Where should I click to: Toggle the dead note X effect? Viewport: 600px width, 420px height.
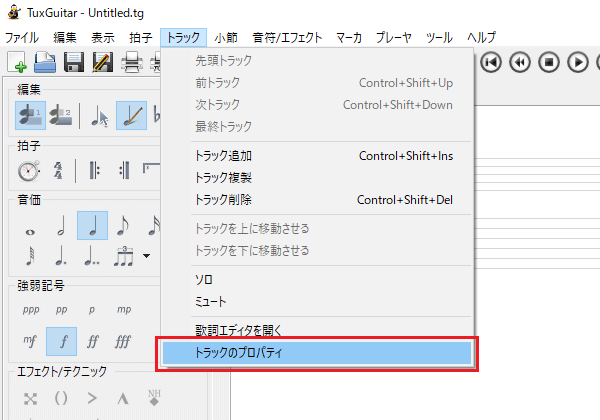tap(31, 399)
